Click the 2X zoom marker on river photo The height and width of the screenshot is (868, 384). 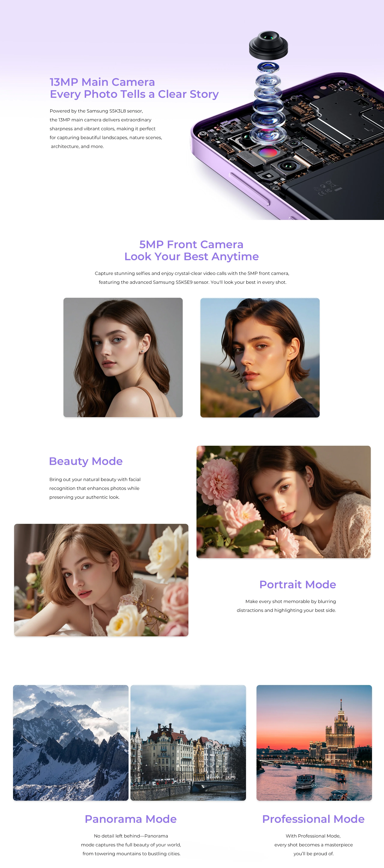tap(314, 785)
